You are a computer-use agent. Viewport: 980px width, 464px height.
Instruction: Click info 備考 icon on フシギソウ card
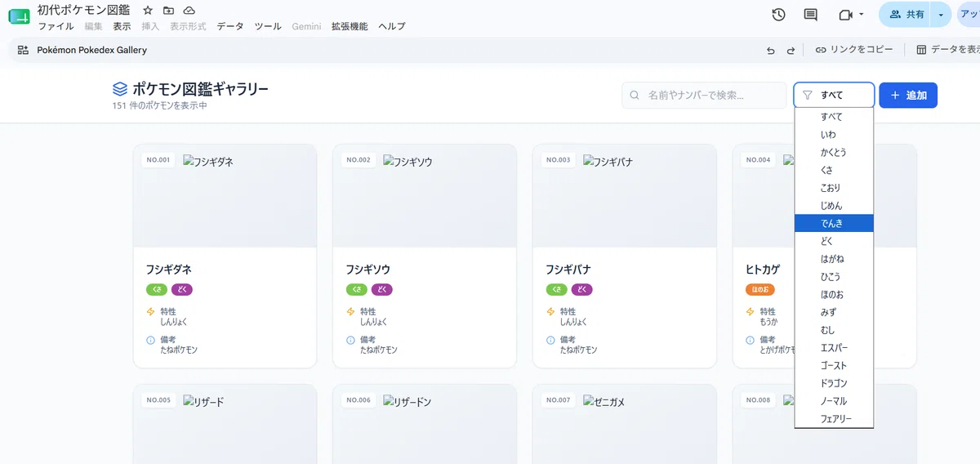point(350,340)
